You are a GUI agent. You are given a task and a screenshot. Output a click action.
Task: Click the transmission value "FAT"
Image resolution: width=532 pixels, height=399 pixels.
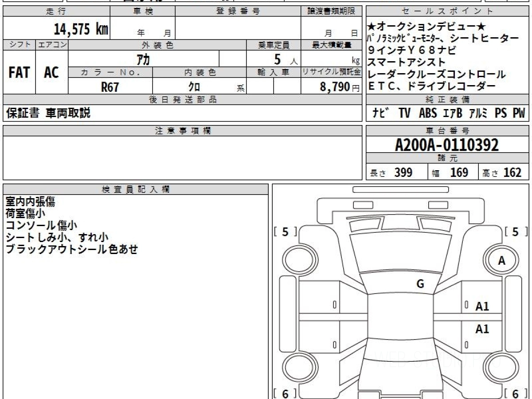click(19, 73)
